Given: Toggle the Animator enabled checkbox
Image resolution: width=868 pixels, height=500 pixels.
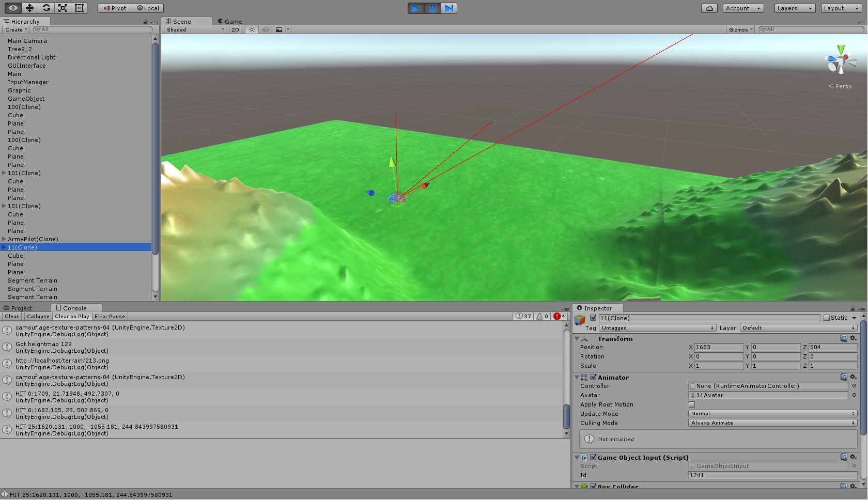Looking at the screenshot, I should coord(593,377).
